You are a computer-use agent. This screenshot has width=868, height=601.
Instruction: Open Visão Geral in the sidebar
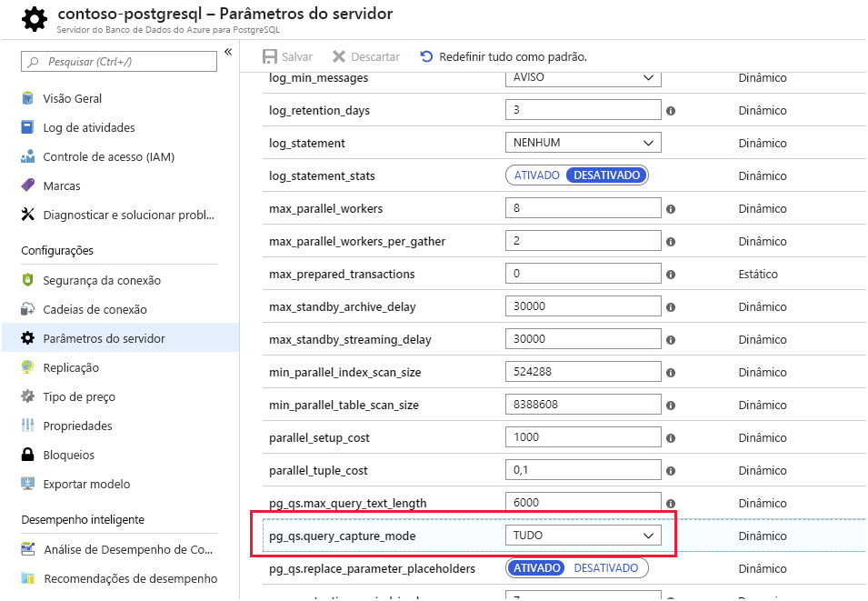(x=72, y=98)
